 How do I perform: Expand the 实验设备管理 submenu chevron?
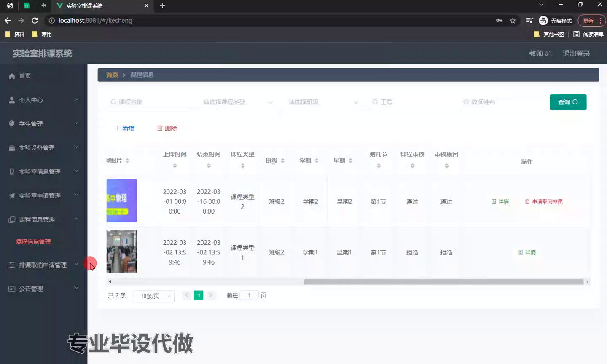coord(76,147)
